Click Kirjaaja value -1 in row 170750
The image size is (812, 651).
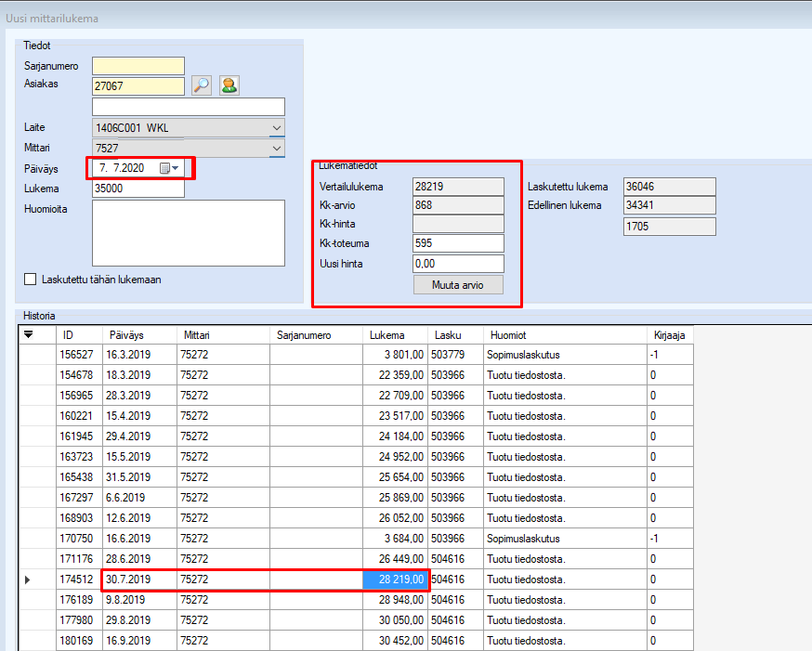(670, 539)
